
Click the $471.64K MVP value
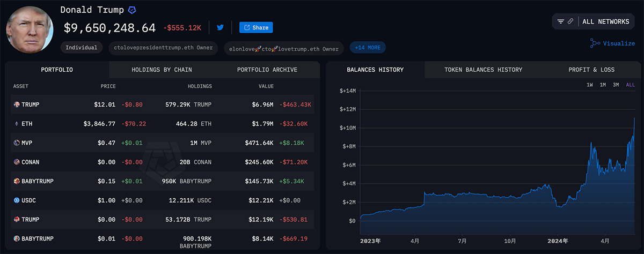tap(260, 143)
